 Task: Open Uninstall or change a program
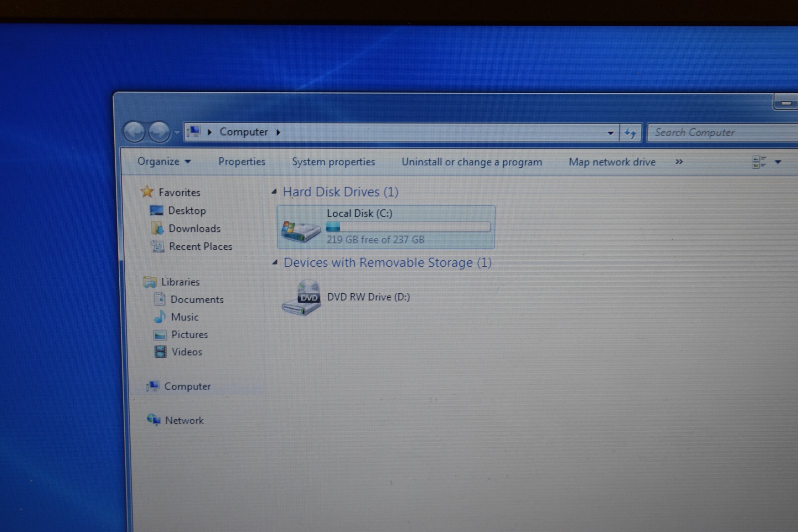point(472,162)
